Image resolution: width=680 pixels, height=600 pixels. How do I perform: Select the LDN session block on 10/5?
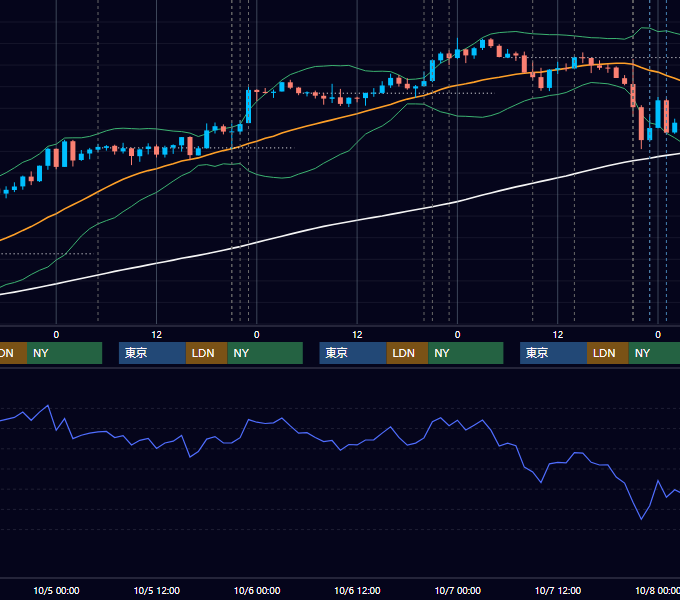coord(206,353)
